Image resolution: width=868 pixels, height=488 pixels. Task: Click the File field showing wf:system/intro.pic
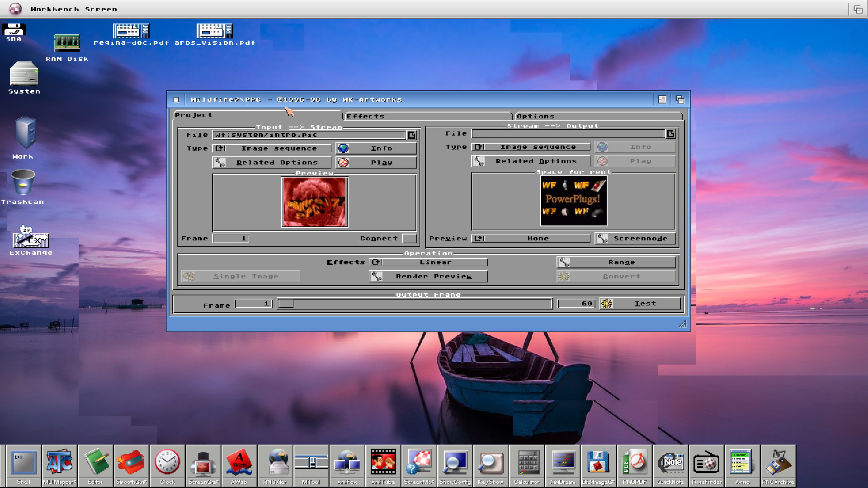pos(309,134)
